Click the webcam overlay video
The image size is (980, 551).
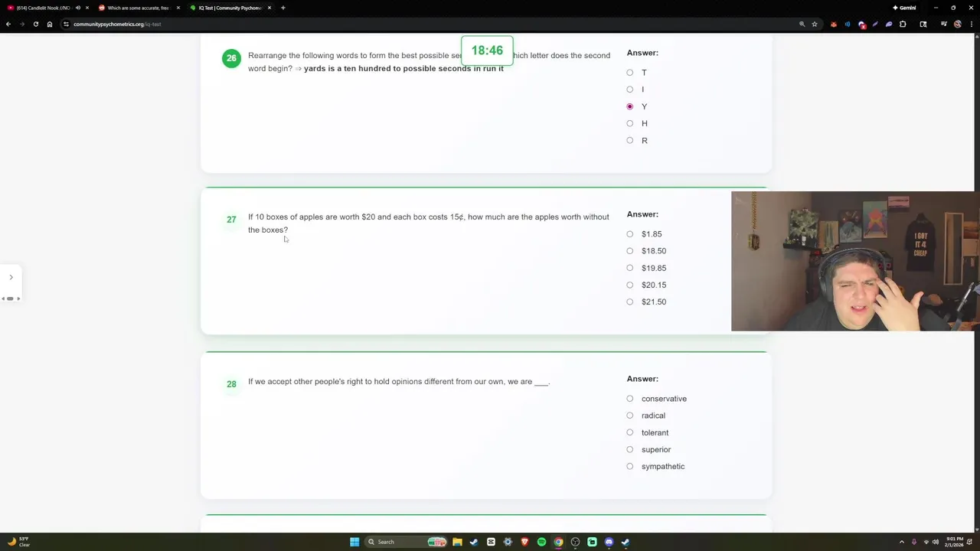coord(855,261)
